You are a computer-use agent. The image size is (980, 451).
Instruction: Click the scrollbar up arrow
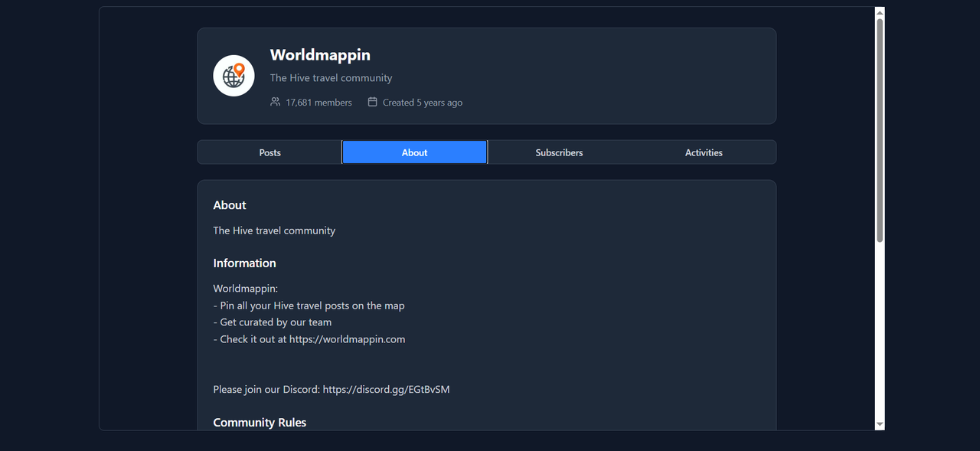880,12
